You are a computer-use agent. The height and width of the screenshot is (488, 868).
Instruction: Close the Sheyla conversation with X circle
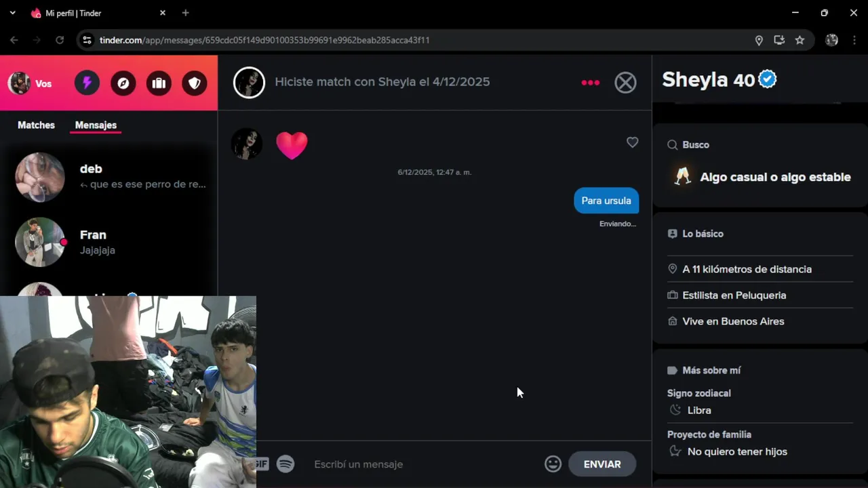tap(625, 83)
